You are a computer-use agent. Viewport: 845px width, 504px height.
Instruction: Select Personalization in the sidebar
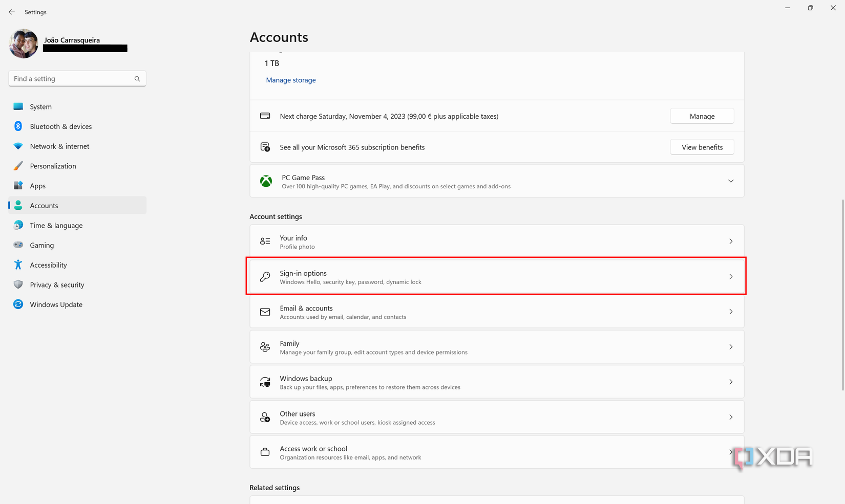77,166
